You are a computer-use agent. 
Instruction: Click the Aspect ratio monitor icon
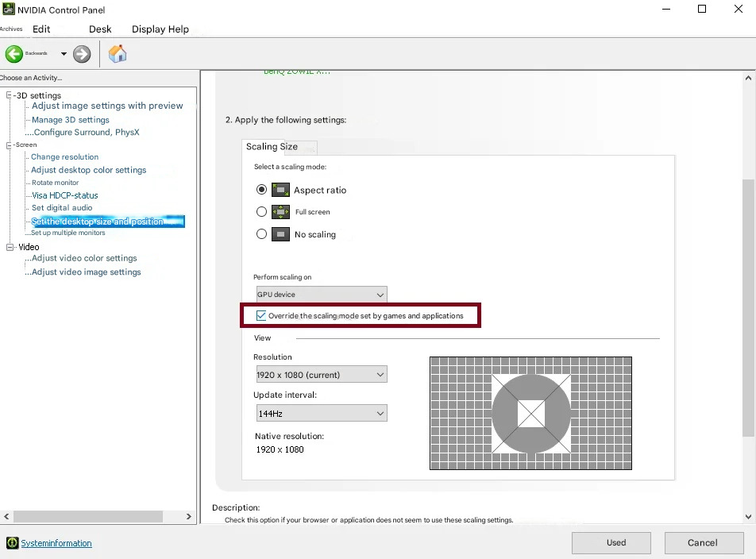tap(280, 190)
